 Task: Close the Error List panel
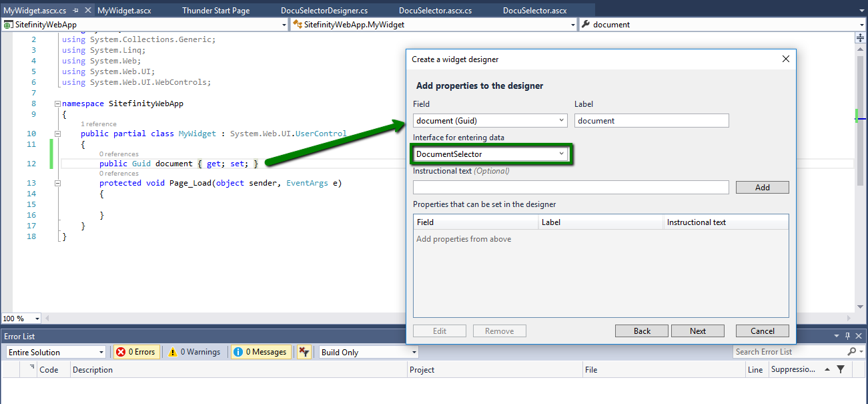859,337
